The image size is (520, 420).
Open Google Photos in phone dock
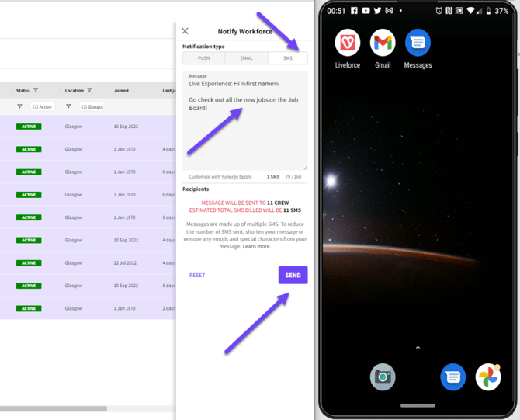coord(488,377)
